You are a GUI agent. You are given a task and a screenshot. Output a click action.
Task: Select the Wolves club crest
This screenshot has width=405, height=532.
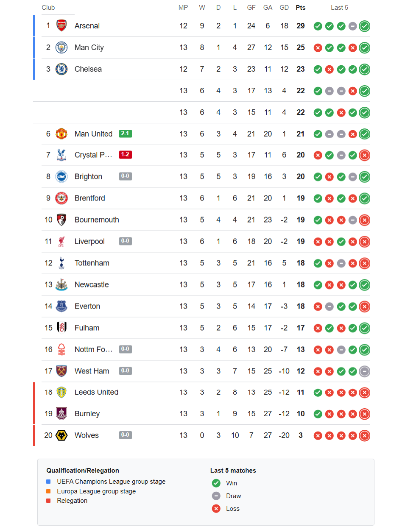click(x=61, y=435)
